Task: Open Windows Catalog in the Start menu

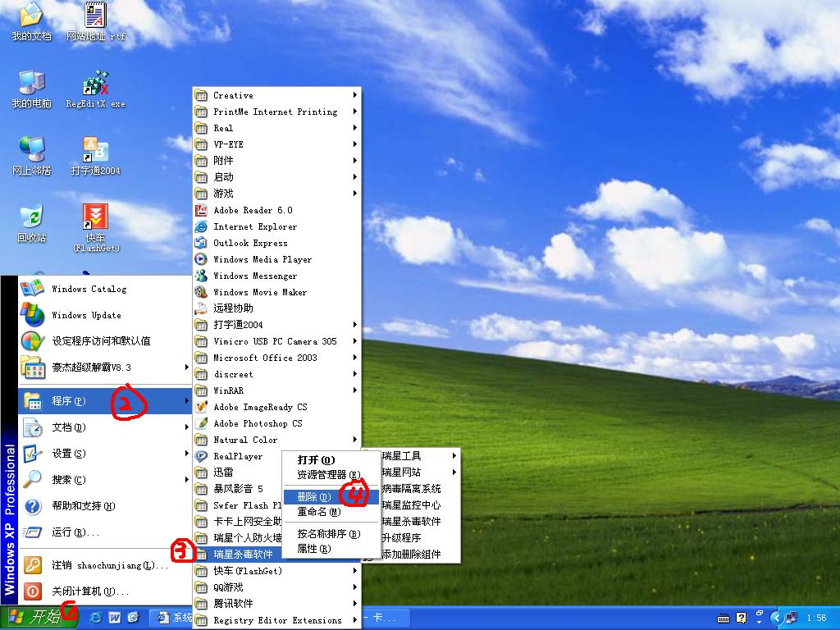Action: click(x=105, y=289)
